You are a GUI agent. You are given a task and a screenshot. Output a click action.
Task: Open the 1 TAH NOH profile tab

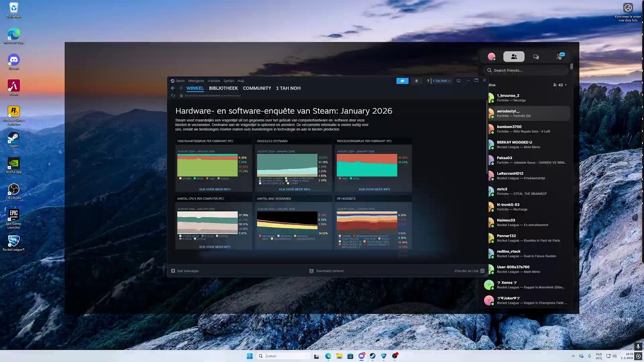pyautogui.click(x=288, y=88)
